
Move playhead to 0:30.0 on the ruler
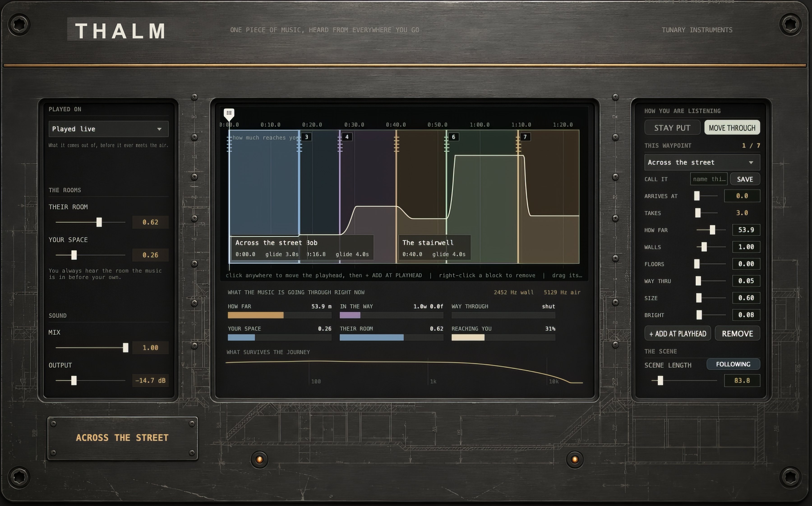tap(354, 125)
